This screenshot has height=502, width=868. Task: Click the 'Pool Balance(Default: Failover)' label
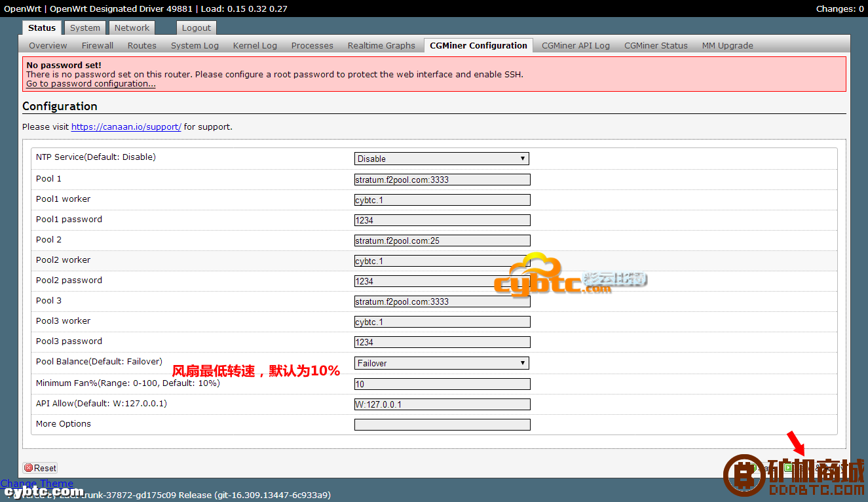tap(99, 362)
